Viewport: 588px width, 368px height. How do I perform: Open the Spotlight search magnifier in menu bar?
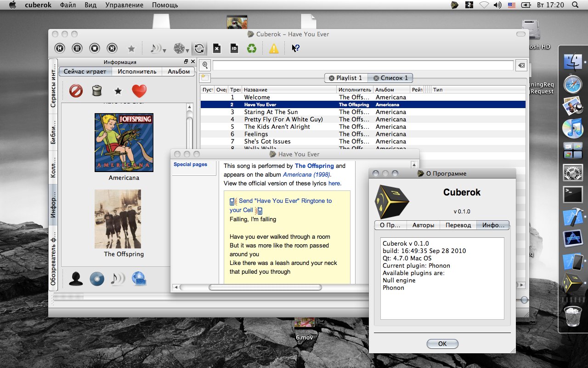point(575,5)
